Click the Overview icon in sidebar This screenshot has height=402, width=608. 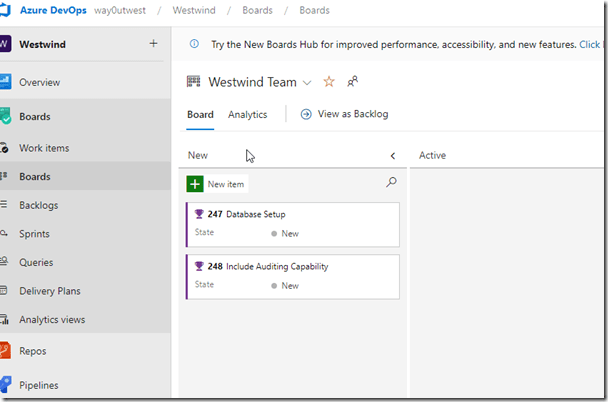click(5, 82)
